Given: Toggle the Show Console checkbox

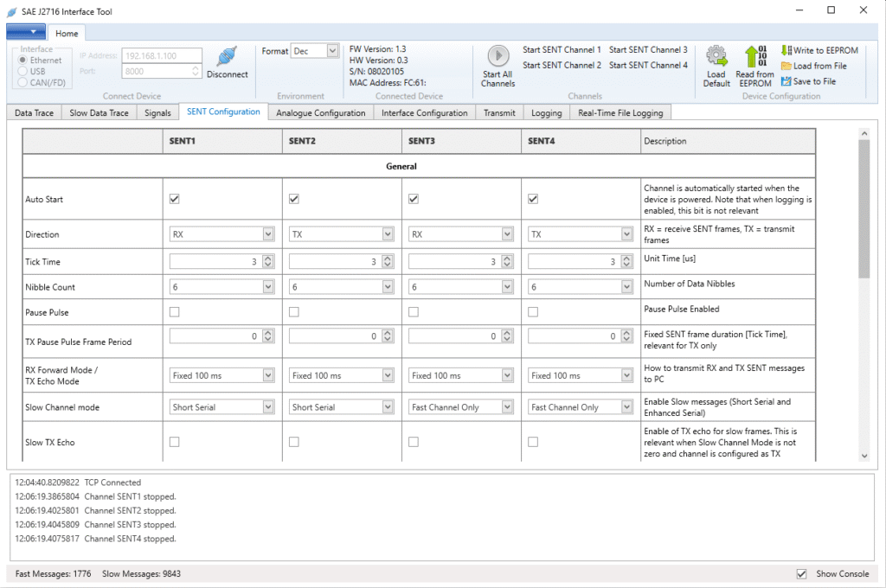Looking at the screenshot, I should (801, 574).
